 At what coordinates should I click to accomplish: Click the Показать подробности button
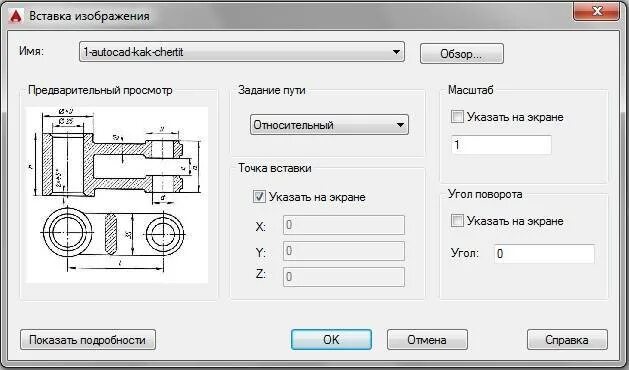coord(88,340)
